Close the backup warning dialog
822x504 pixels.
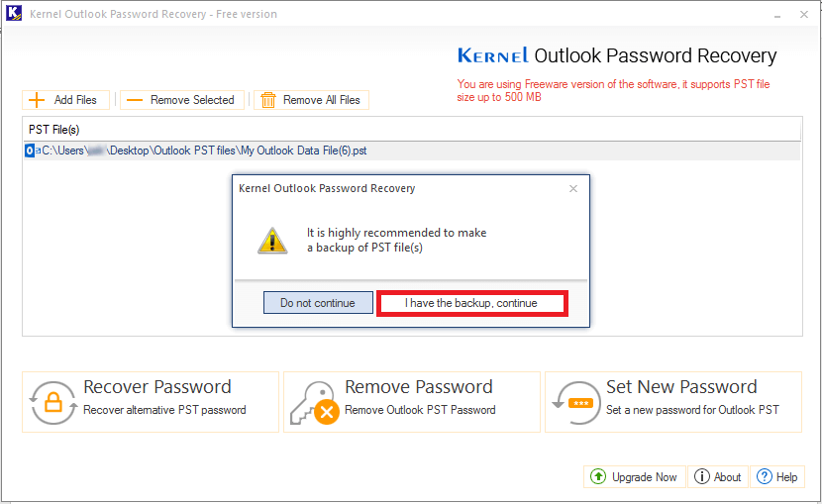(x=573, y=188)
